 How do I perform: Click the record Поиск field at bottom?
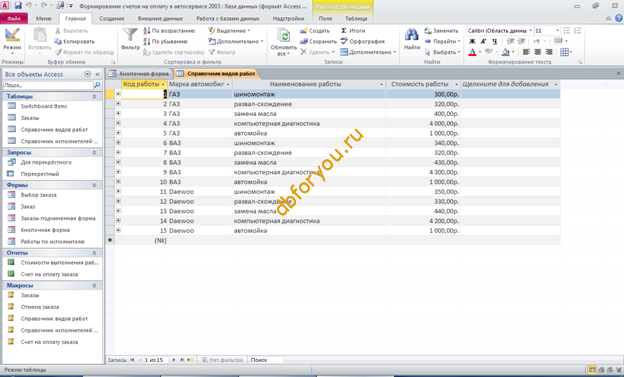266,360
